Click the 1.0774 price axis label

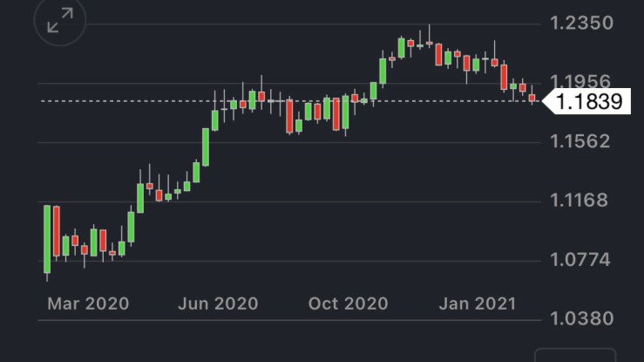coord(583,259)
